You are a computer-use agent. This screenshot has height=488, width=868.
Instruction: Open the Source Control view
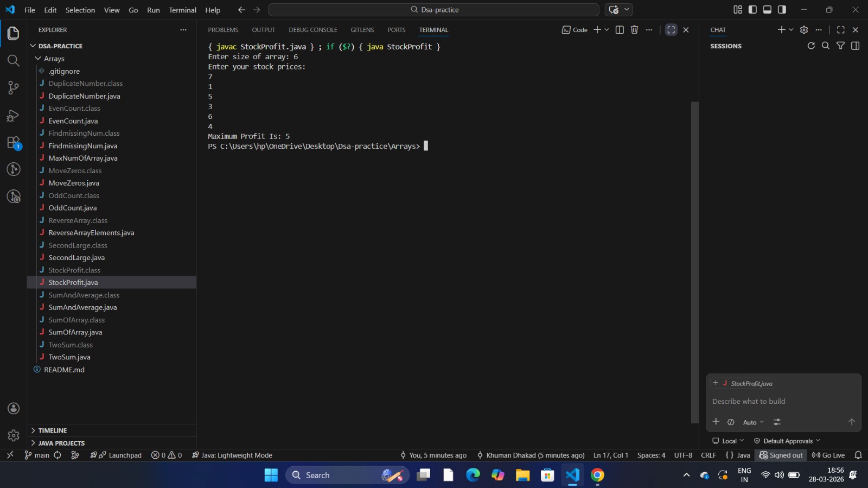point(14,88)
